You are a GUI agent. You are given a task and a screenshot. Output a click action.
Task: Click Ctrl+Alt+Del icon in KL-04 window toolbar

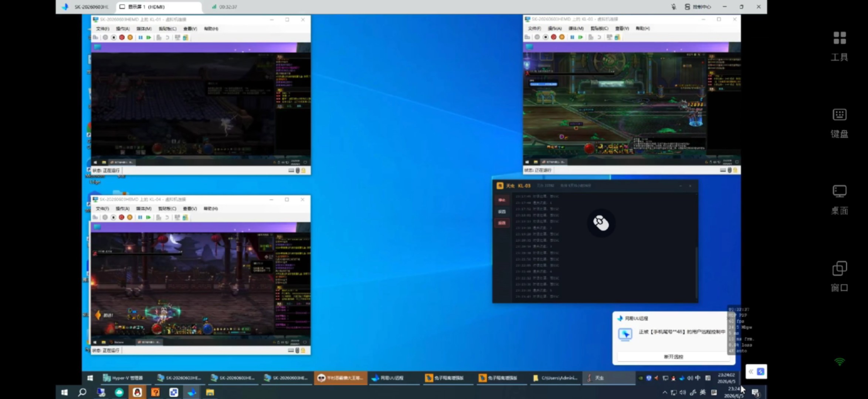coord(95,217)
